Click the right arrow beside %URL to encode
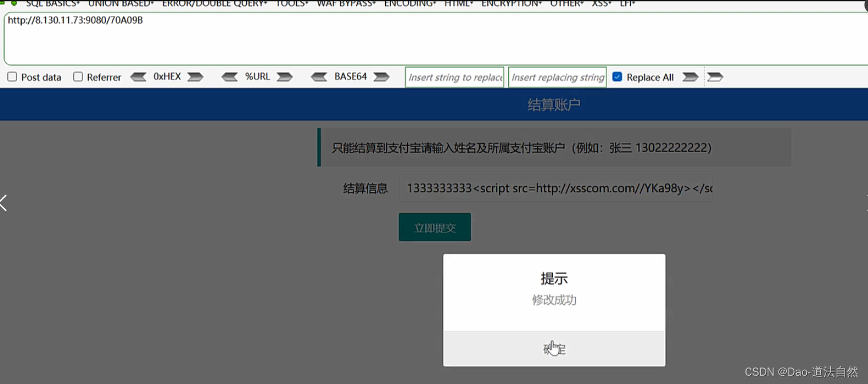868x384 pixels. (285, 77)
